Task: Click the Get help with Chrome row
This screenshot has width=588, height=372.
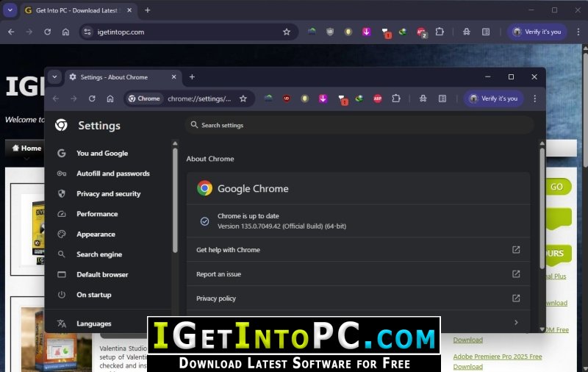Action: (358, 250)
